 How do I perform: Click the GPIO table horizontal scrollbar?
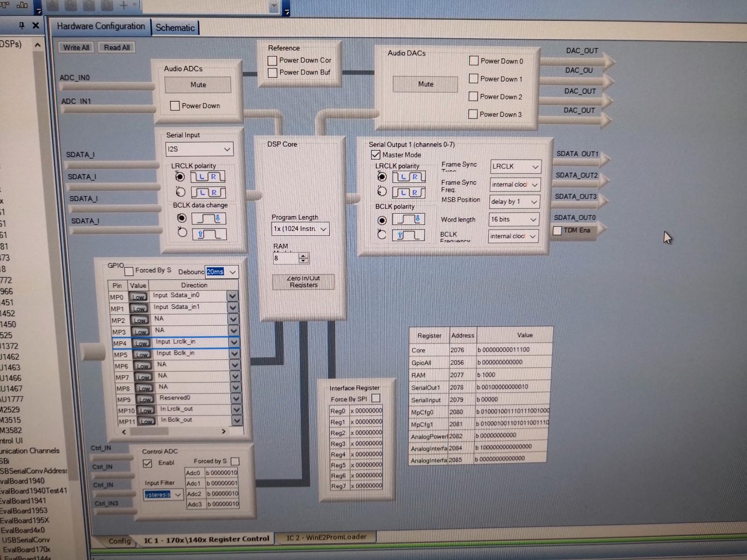tap(173, 432)
